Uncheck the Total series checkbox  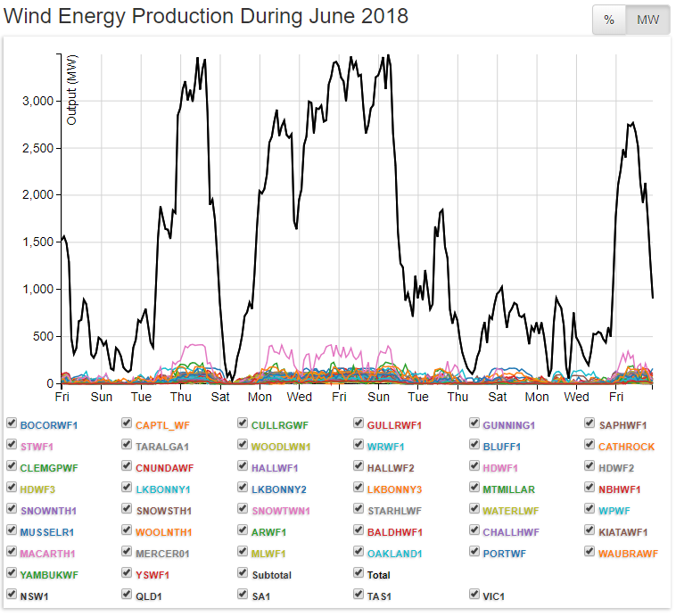point(359,574)
